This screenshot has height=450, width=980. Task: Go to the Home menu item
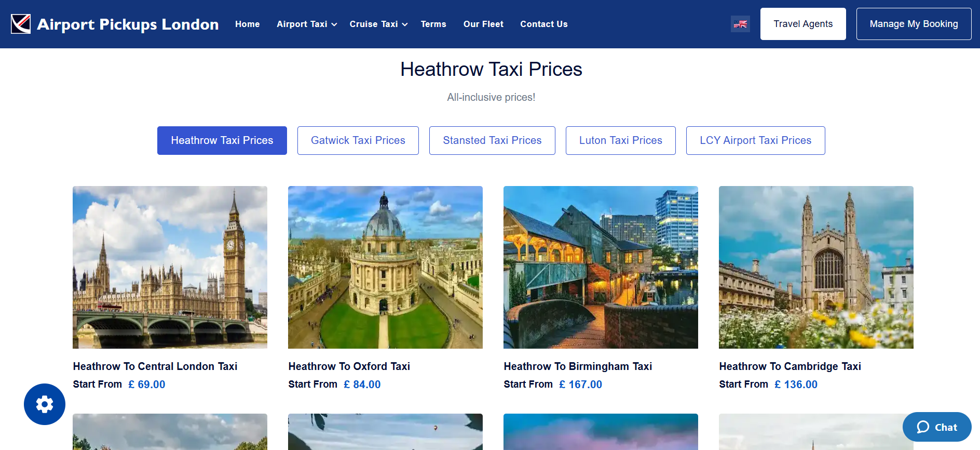coord(247,24)
